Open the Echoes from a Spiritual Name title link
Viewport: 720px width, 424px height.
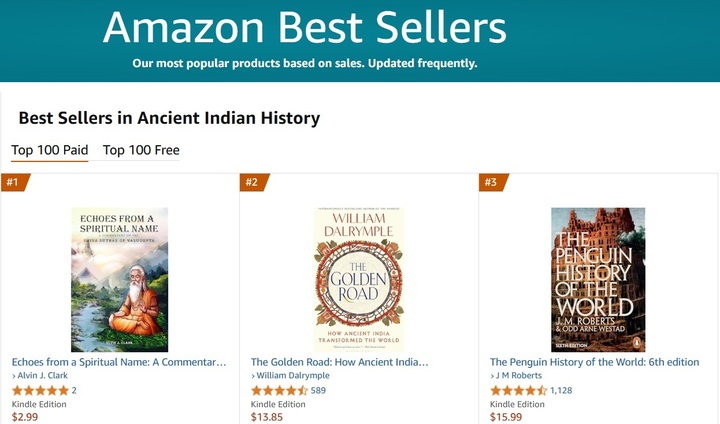(x=119, y=362)
